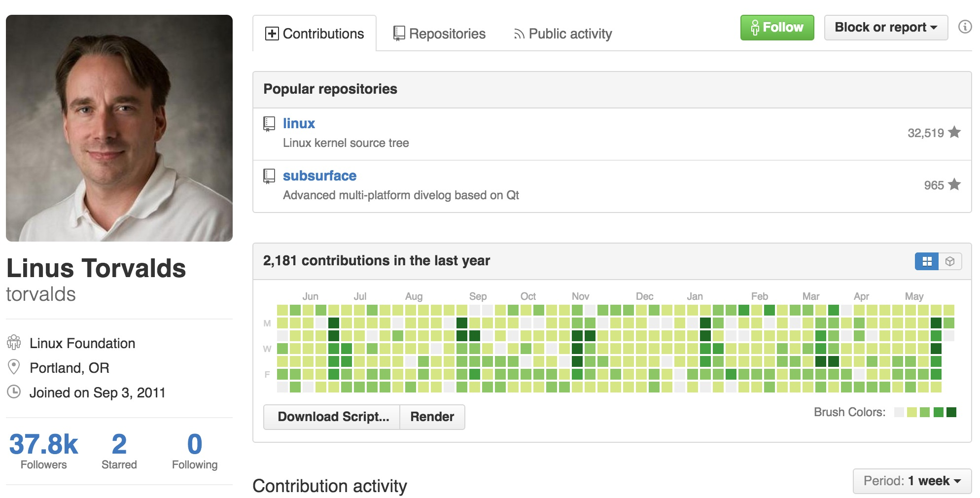
Task: Select the empty gray brush color
Action: tap(899, 412)
